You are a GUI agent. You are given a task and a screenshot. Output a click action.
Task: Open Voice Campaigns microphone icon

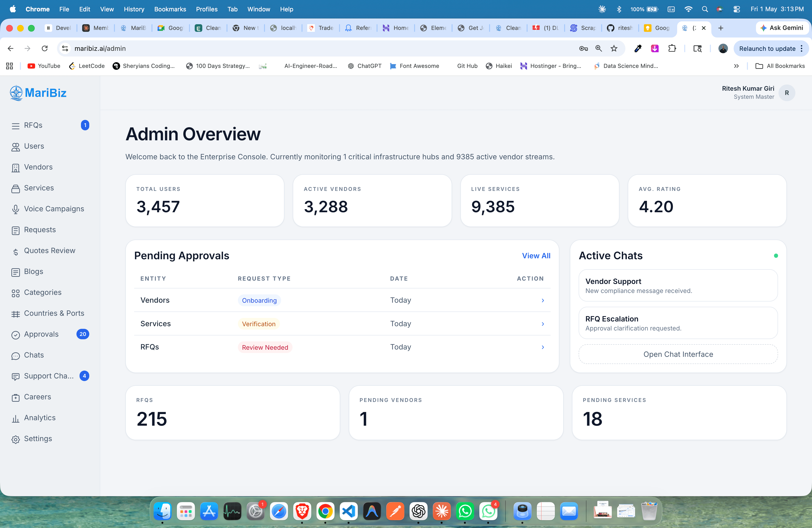pyautogui.click(x=15, y=209)
